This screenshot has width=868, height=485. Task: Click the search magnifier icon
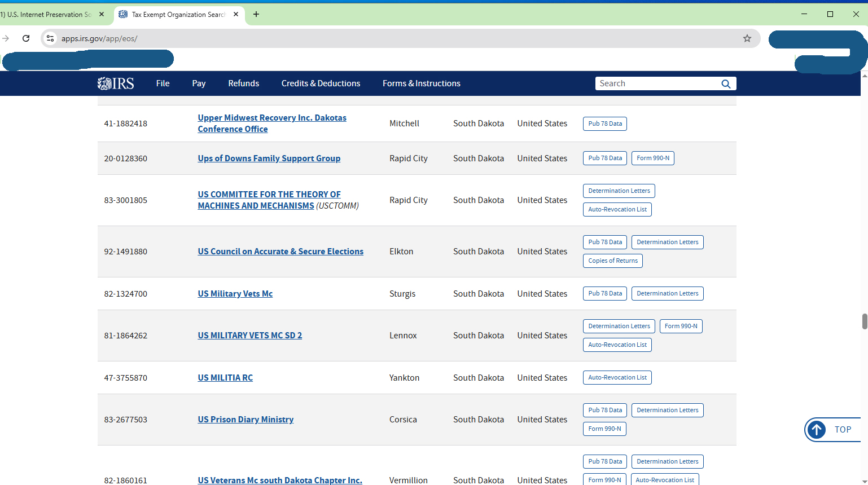(726, 83)
